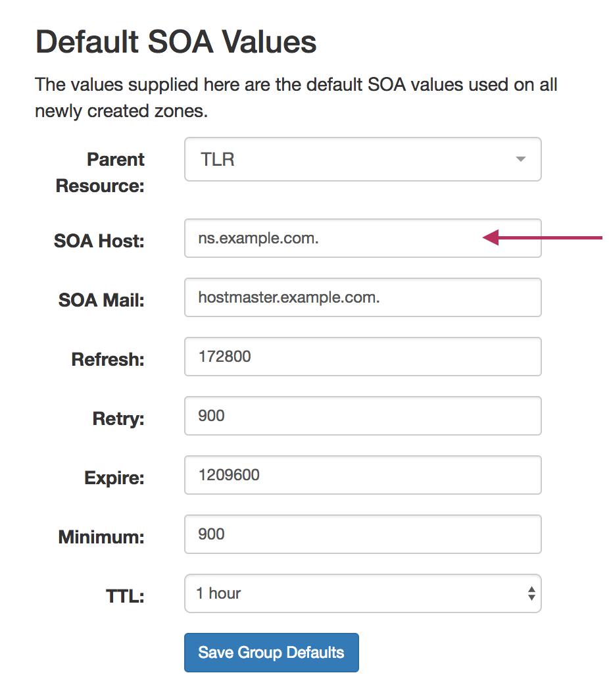Focus the Expire field containing 1209600
Viewport: 609px width, 700px height.
362,475
